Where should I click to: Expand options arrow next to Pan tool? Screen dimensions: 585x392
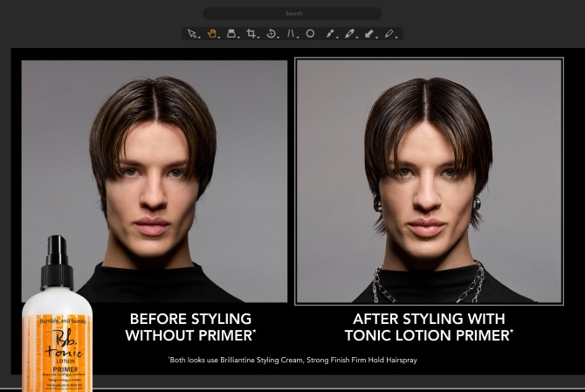pos(219,37)
